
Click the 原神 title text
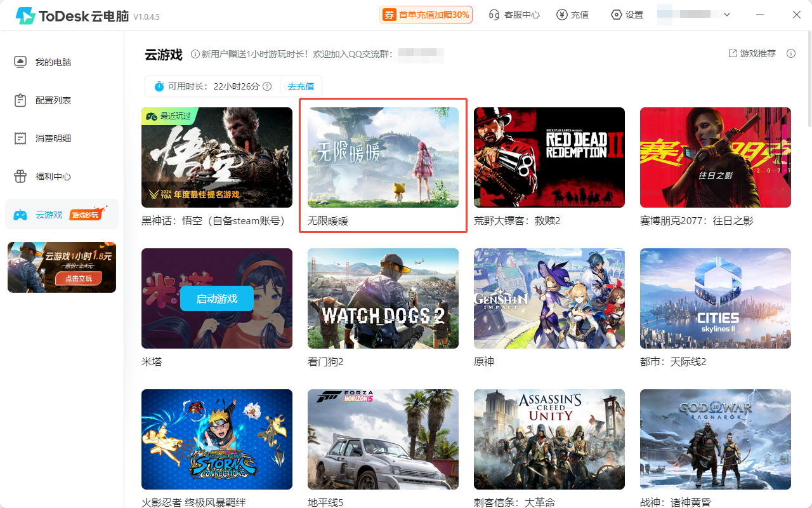click(484, 362)
